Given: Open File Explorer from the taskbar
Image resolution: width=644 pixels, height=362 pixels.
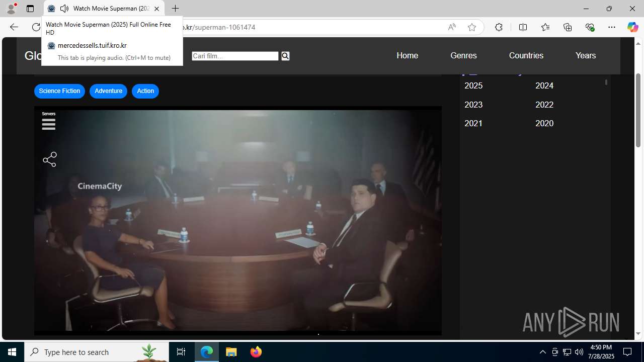Looking at the screenshot, I should 231,352.
